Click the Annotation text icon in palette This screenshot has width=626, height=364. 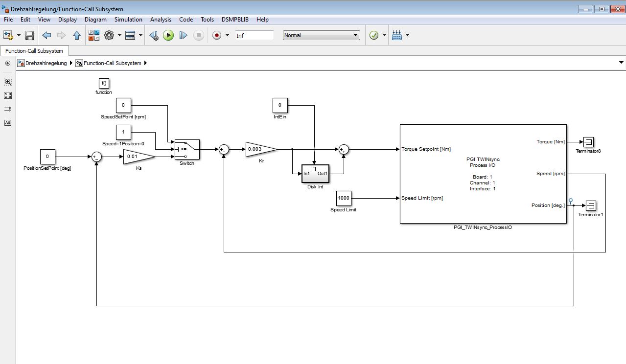pyautogui.click(x=8, y=123)
